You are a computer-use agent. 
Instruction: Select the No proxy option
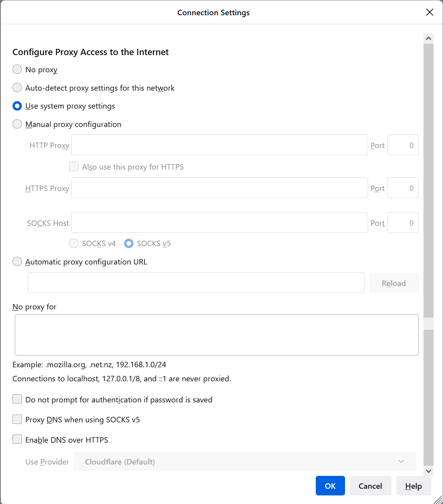(17, 69)
